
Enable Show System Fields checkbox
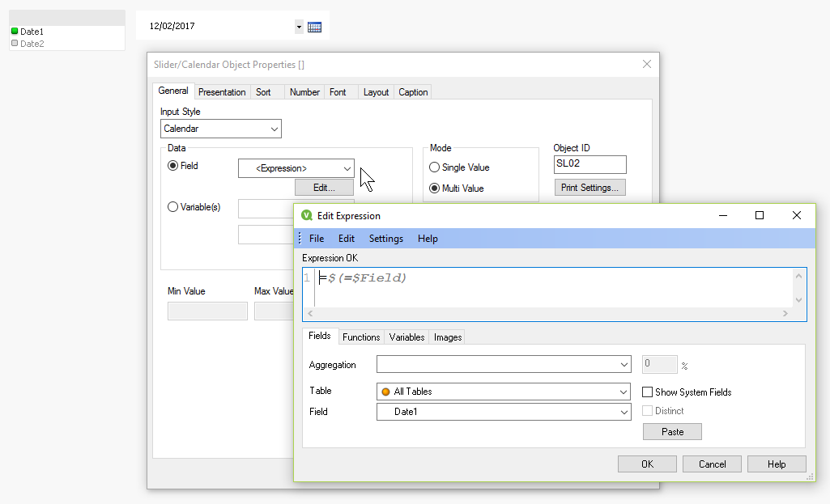(647, 392)
